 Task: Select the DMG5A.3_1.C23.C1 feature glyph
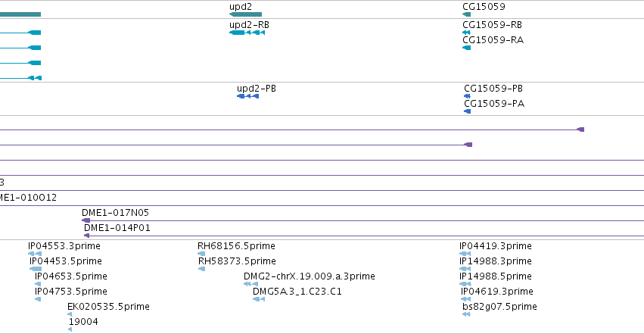pyautogui.click(x=259, y=299)
